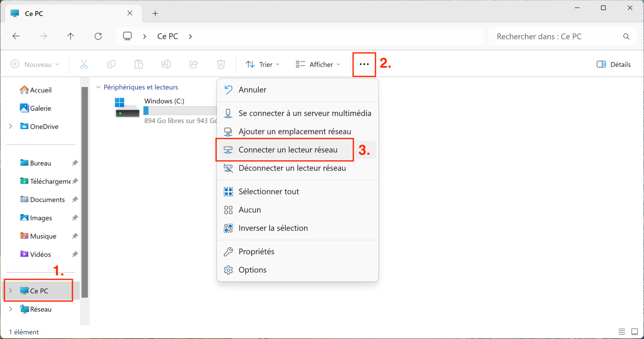
Task: Click the Windows (C:) storage usage bar
Action: click(x=180, y=111)
